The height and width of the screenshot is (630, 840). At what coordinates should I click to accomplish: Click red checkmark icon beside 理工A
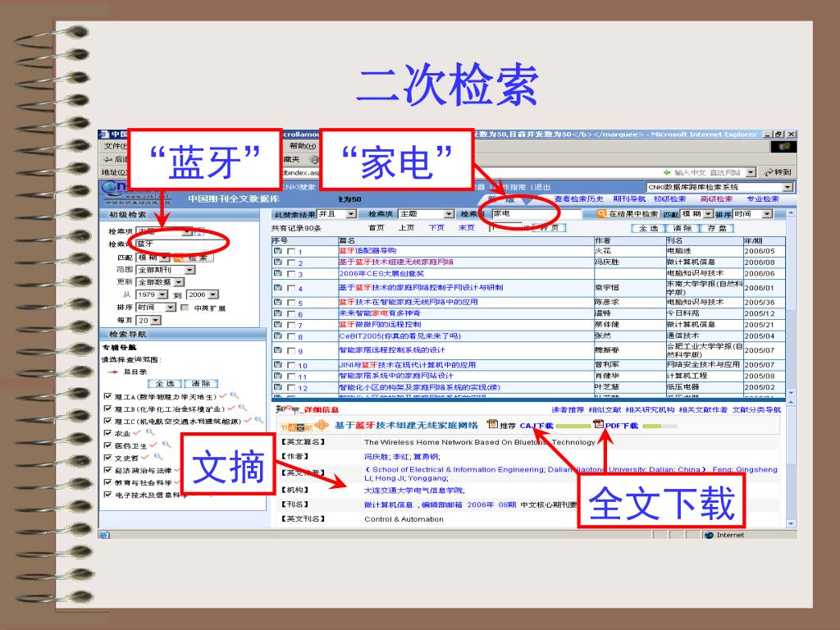coord(223,396)
